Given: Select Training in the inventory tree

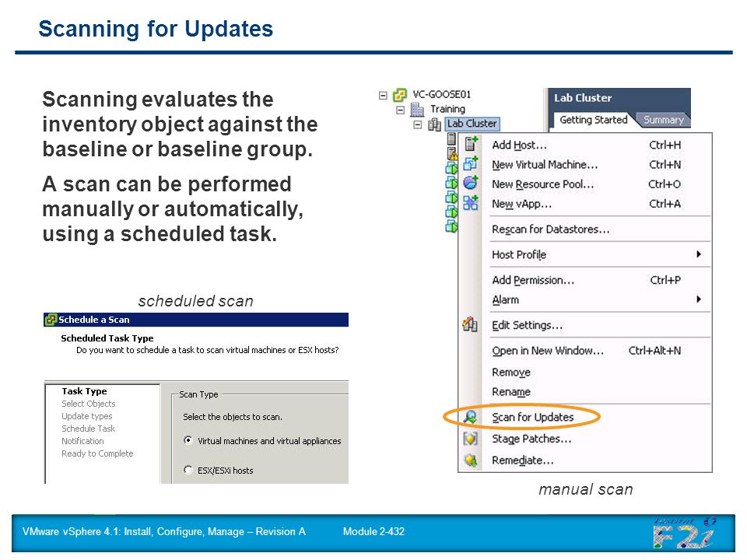Looking at the screenshot, I should [448, 109].
